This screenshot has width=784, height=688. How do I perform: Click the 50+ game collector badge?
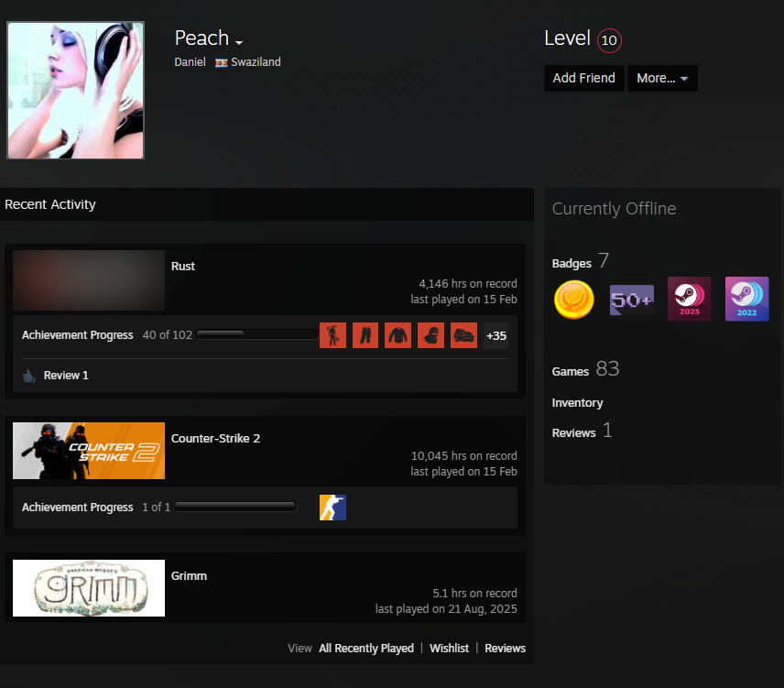click(631, 300)
